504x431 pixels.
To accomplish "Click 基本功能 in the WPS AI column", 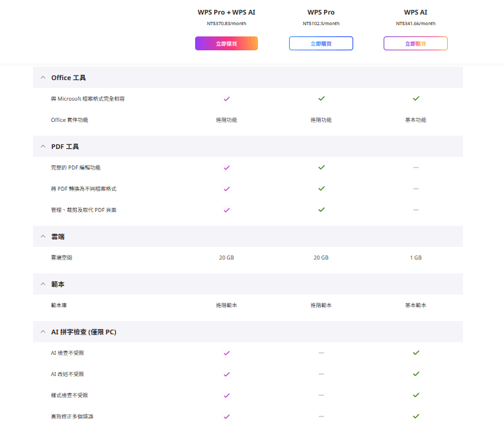I will [415, 120].
